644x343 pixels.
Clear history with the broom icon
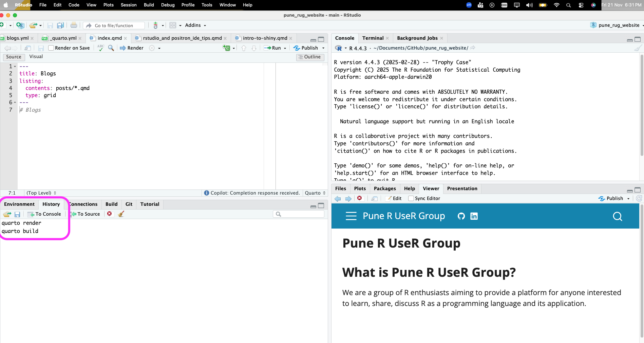click(121, 214)
